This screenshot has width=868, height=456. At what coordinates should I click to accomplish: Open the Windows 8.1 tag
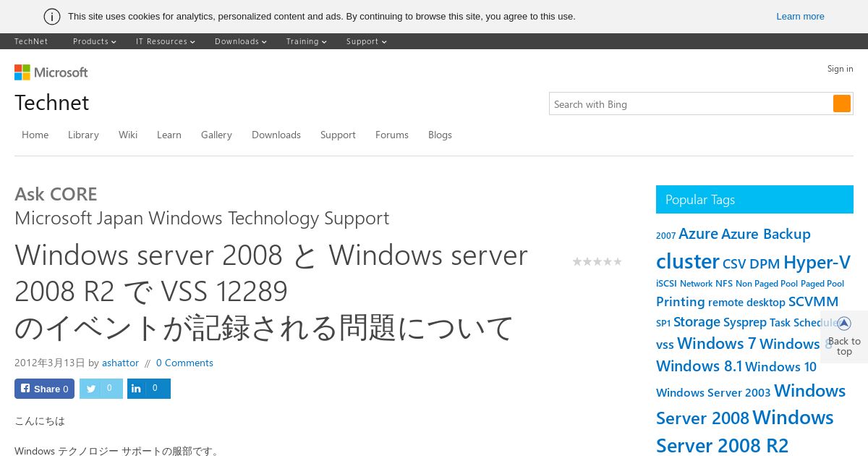click(699, 366)
